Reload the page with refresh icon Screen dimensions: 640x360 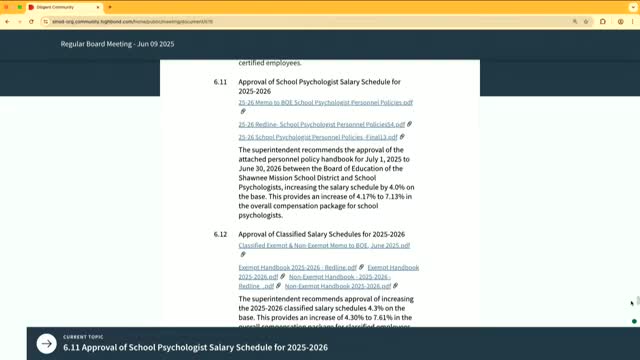[x=31, y=22]
